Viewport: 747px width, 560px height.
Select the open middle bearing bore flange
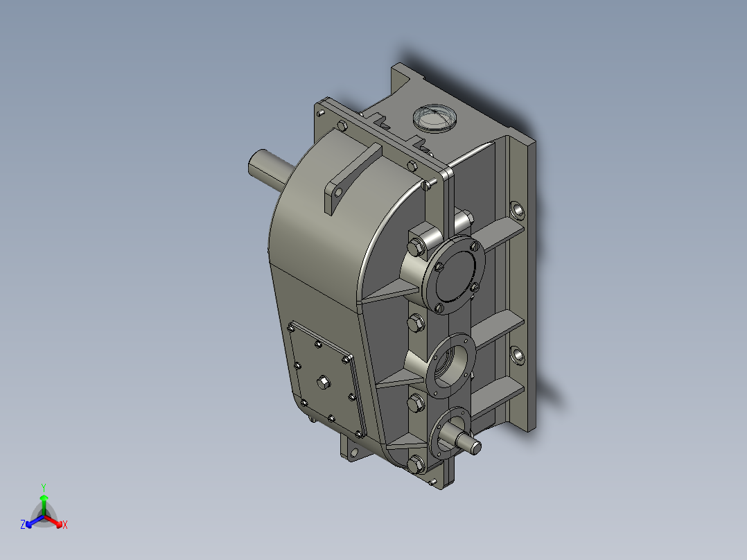(450, 365)
